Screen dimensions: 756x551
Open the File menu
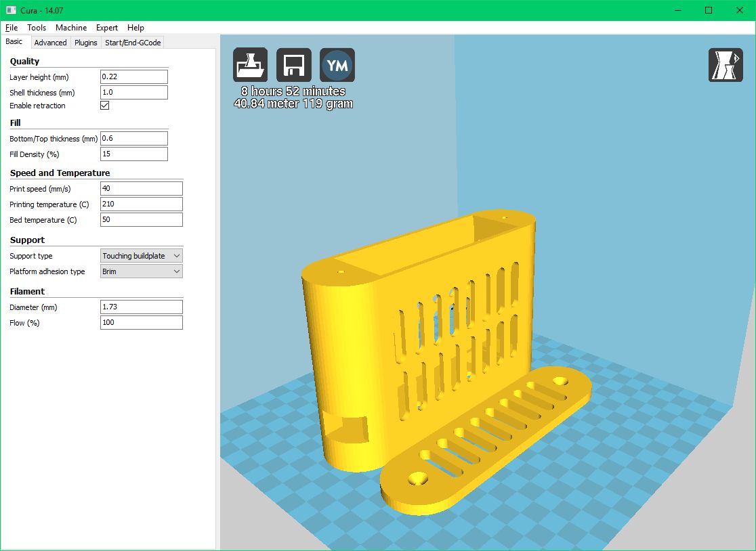tap(12, 28)
